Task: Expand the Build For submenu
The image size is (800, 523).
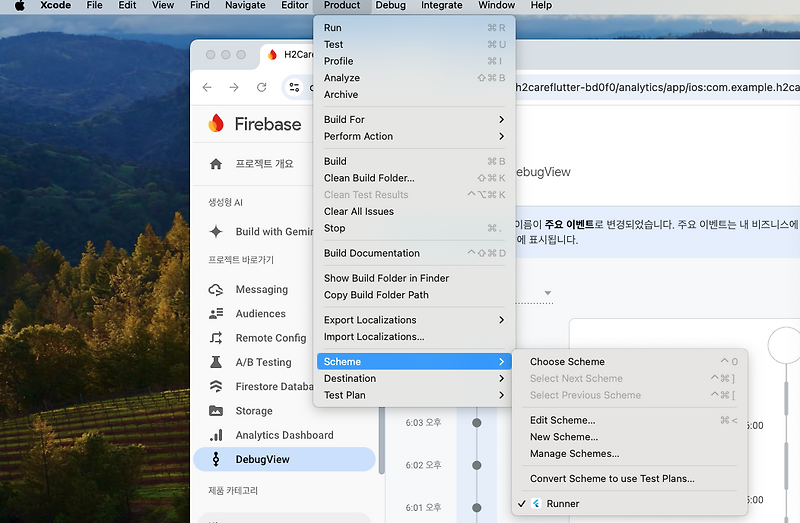Action: coord(414,119)
